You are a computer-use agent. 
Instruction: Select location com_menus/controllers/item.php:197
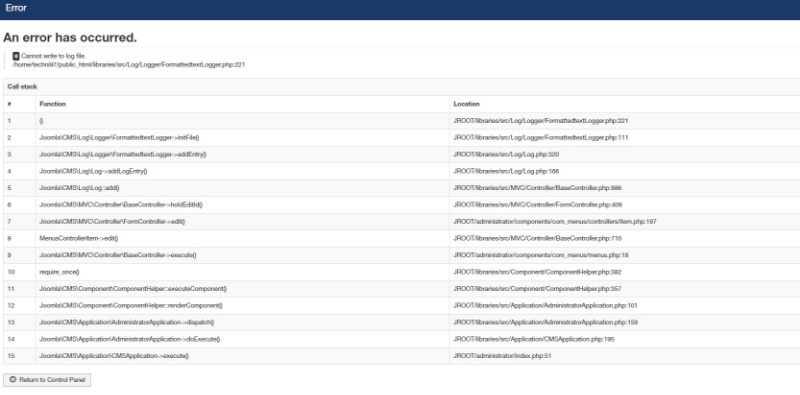(x=555, y=221)
